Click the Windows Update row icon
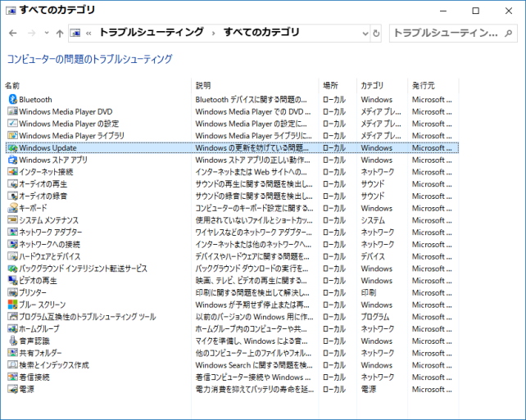Screen dimensions: 526x420 (x=13, y=147)
